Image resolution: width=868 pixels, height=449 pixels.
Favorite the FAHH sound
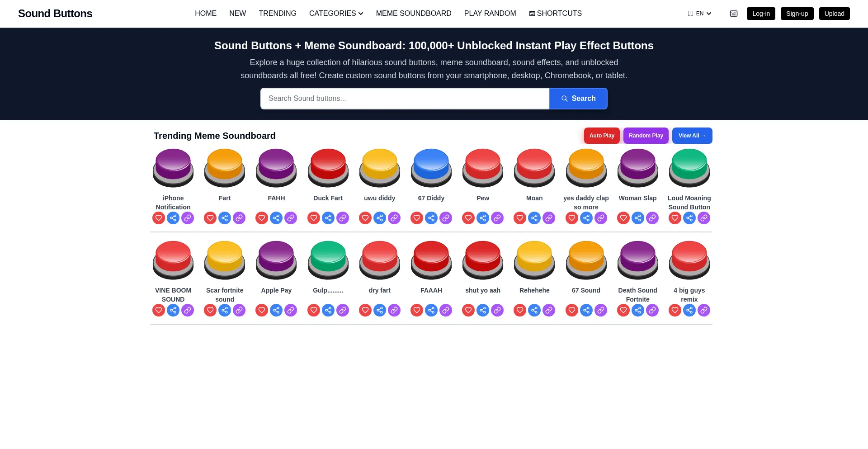click(x=262, y=218)
